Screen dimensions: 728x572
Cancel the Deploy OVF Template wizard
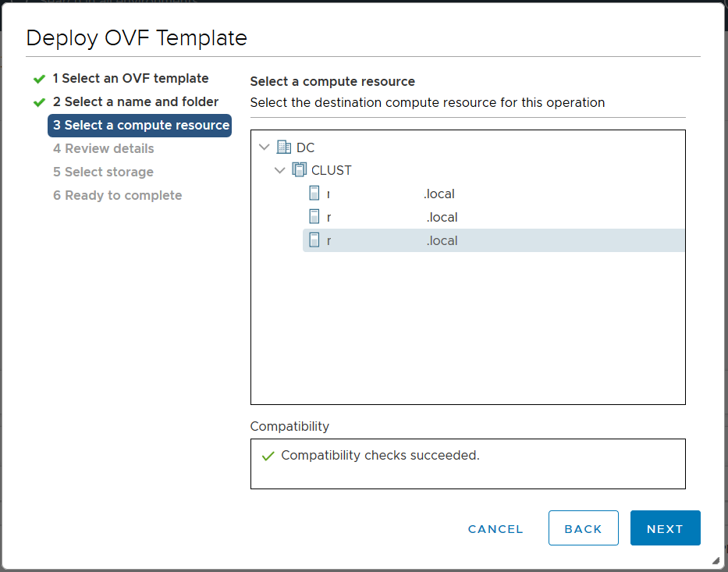click(495, 529)
